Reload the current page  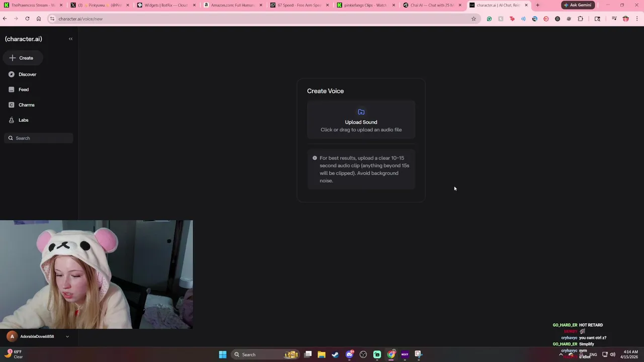tap(27, 19)
